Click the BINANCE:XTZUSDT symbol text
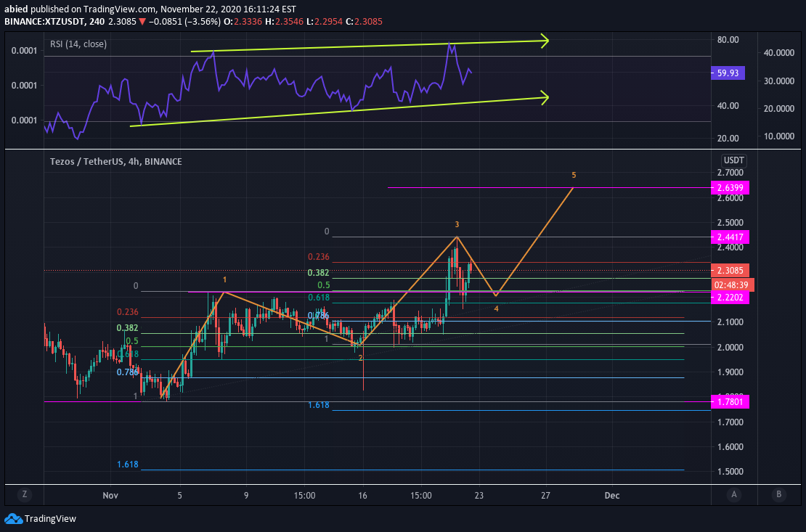 pyautogui.click(x=46, y=22)
